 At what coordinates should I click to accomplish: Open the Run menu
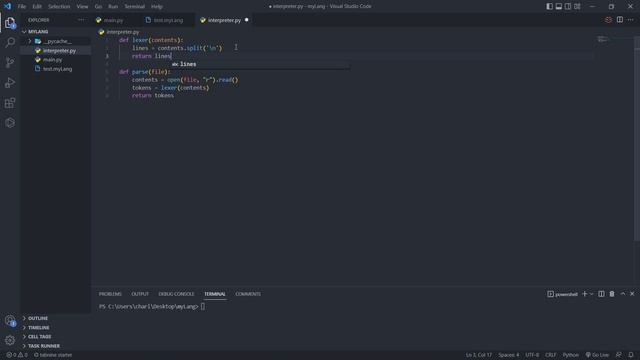pos(113,7)
